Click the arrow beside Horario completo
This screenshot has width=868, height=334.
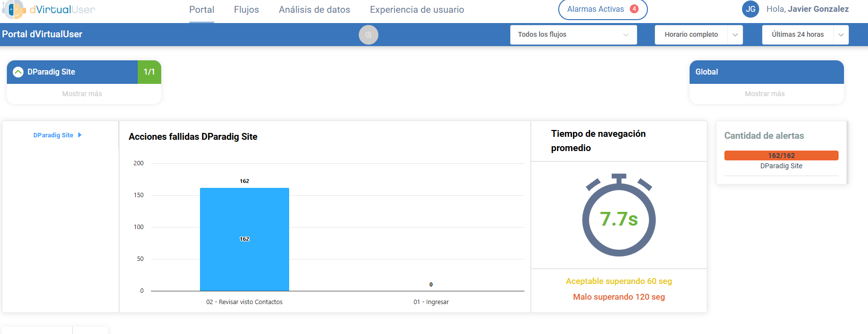(x=735, y=35)
